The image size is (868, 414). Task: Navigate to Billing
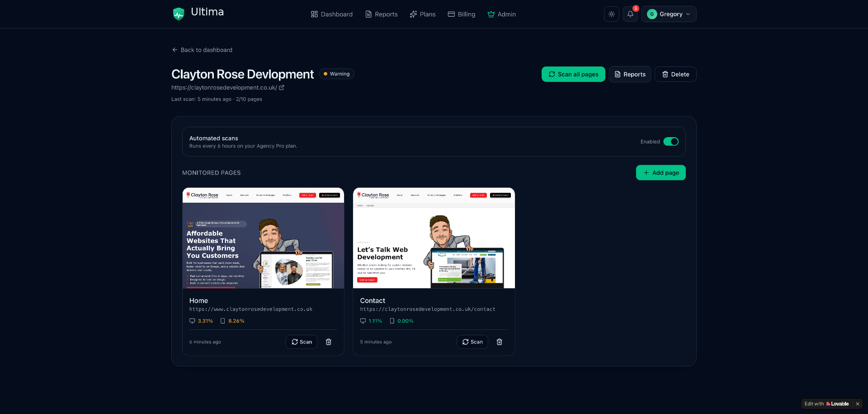462,14
